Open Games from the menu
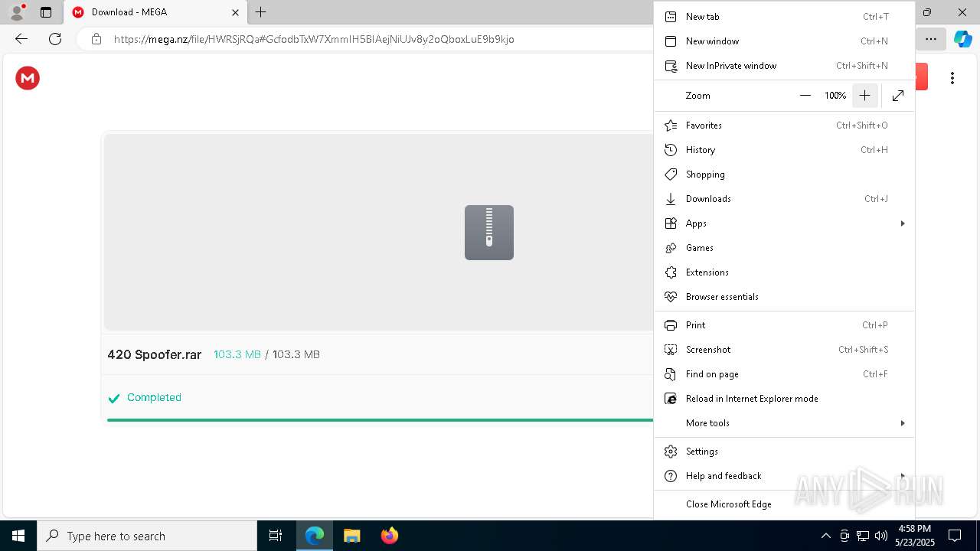 tap(784, 248)
